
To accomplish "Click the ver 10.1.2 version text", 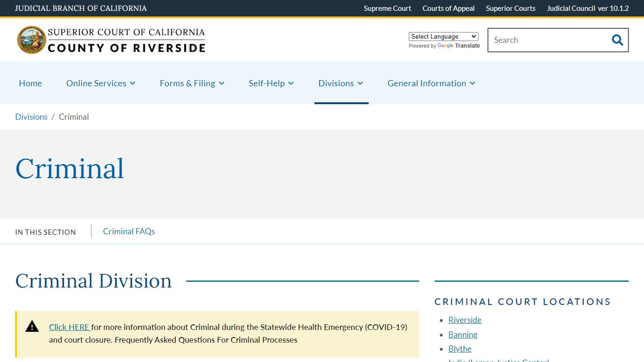I will click(613, 8).
